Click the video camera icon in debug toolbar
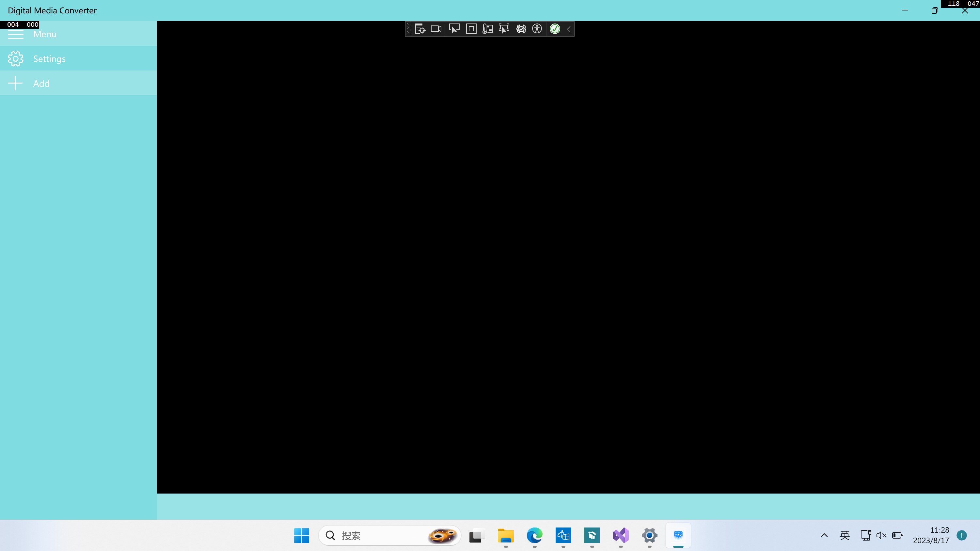Screen dimensions: 980x551 coord(436,29)
